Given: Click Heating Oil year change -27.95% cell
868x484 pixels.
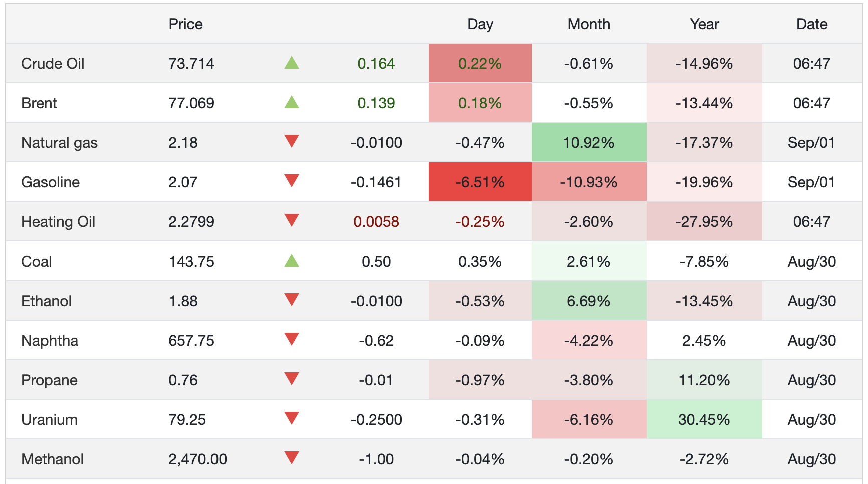Looking at the screenshot, I should pos(704,221).
